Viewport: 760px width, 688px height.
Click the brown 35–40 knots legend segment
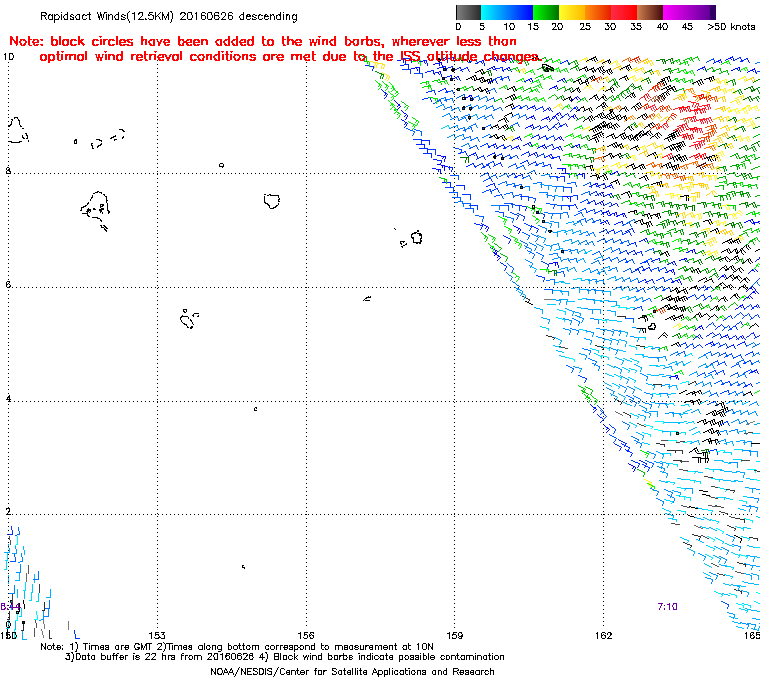[650, 12]
